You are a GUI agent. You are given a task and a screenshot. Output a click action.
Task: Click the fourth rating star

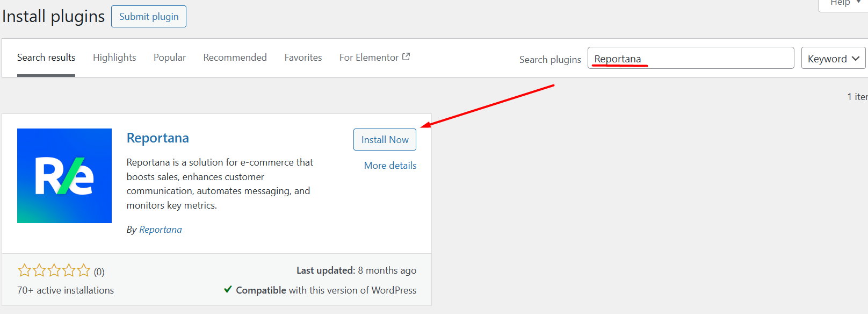(69, 270)
